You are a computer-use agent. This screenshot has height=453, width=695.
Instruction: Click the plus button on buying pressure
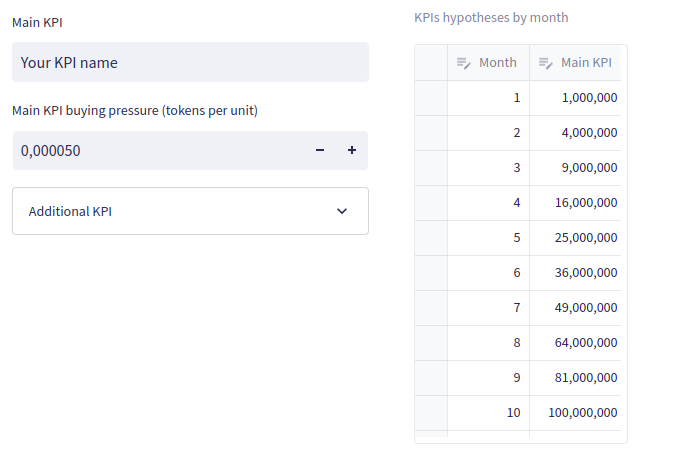352,151
